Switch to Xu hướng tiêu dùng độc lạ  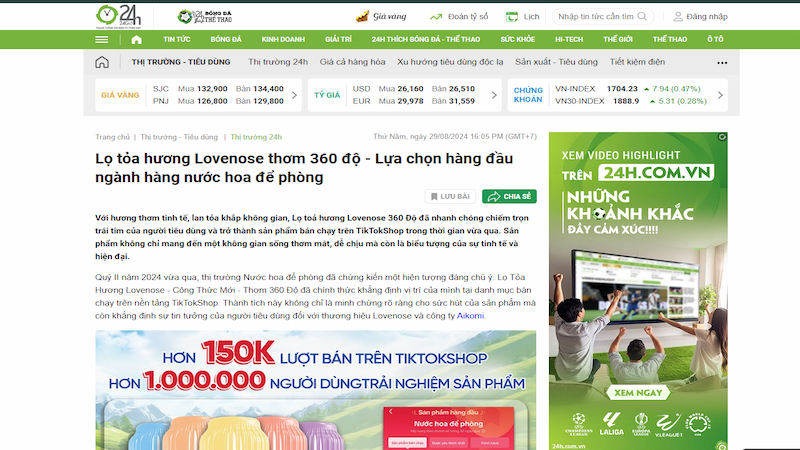tap(450, 62)
